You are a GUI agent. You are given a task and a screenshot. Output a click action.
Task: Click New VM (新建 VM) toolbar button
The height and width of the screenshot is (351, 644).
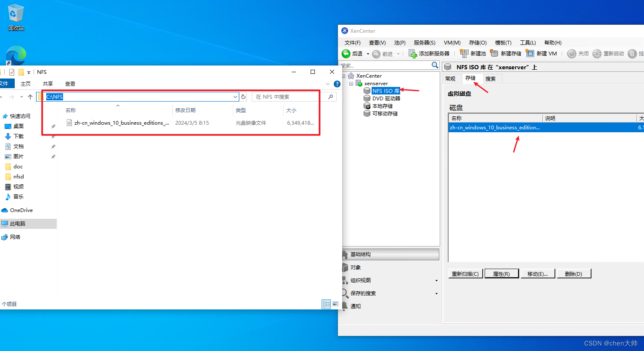coord(541,54)
